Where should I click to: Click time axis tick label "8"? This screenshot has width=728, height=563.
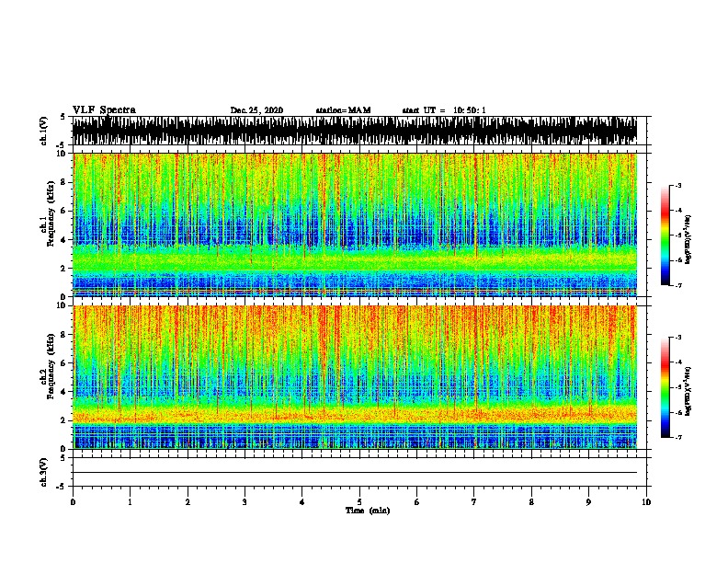click(x=531, y=501)
